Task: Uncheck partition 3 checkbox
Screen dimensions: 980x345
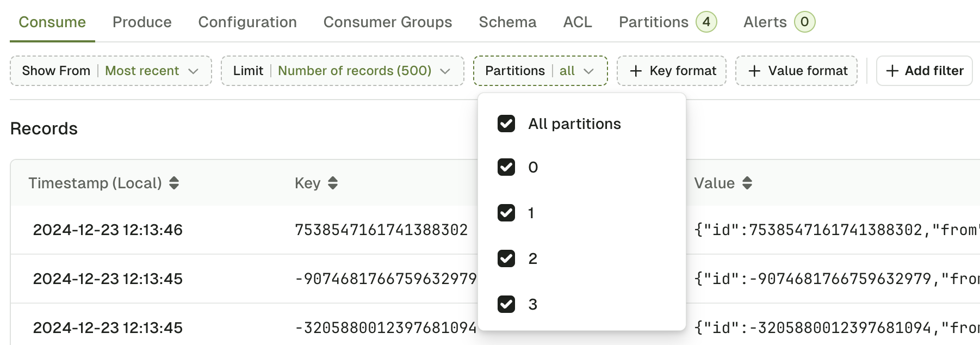Action: coord(506,304)
